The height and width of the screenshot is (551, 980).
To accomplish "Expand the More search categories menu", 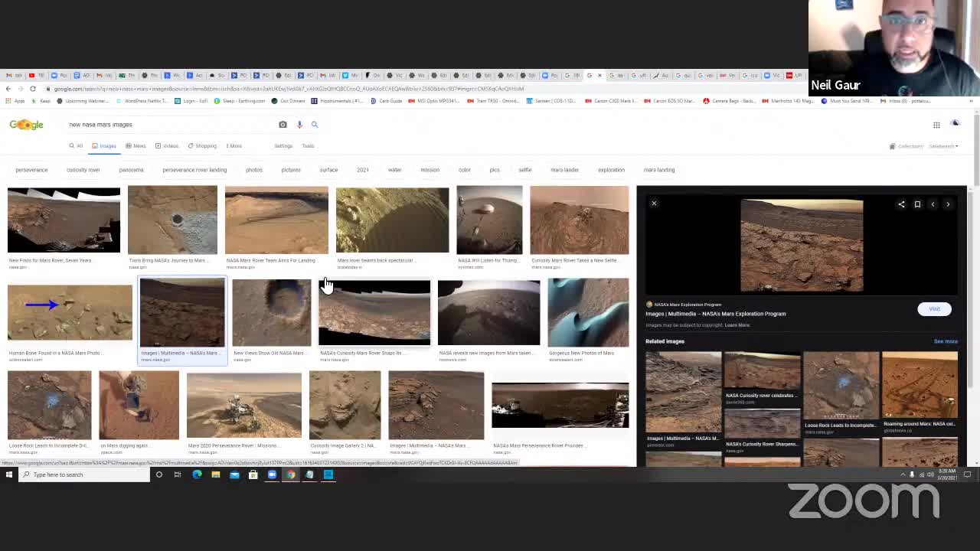I will (x=234, y=146).
